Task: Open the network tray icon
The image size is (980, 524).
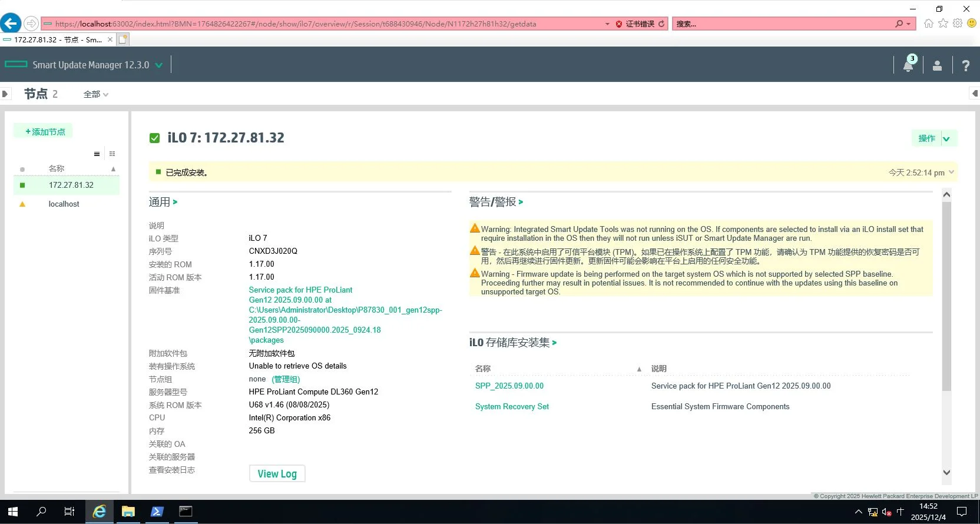Action: tap(873, 512)
